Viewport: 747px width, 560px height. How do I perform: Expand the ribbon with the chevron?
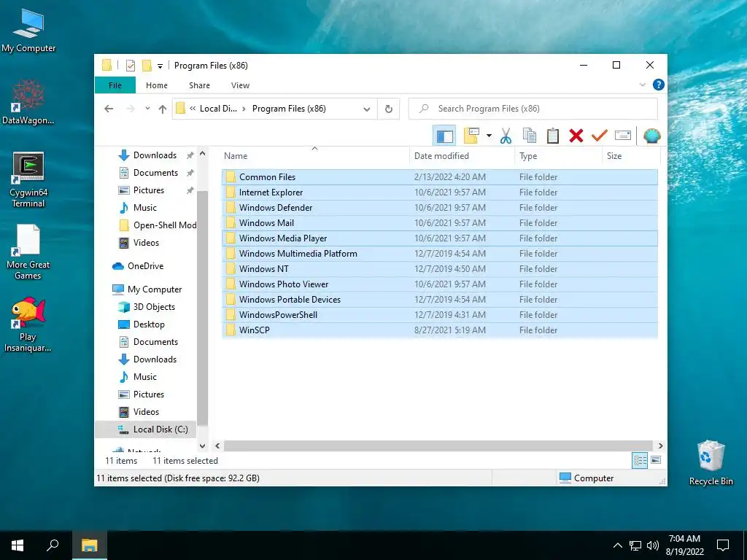coord(642,85)
